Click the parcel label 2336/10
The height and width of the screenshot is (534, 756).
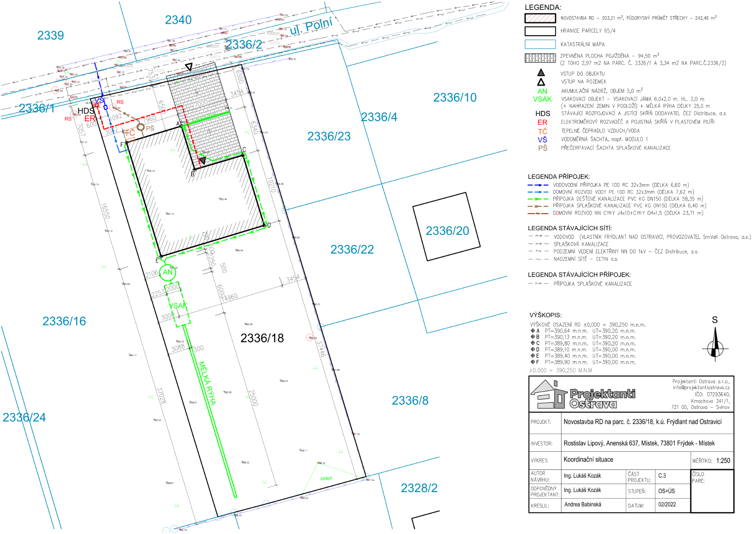(455, 97)
